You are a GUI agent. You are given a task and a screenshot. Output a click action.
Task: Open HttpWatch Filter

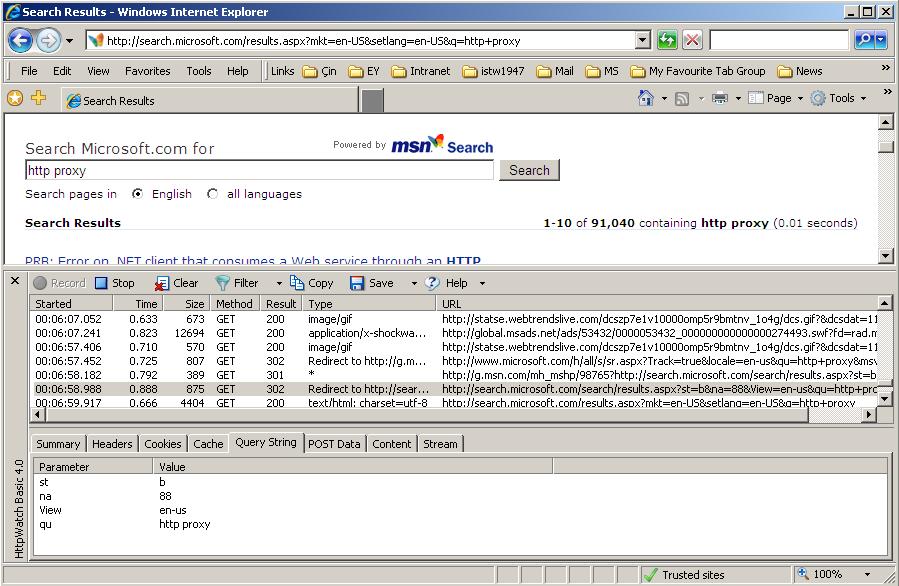[237, 283]
